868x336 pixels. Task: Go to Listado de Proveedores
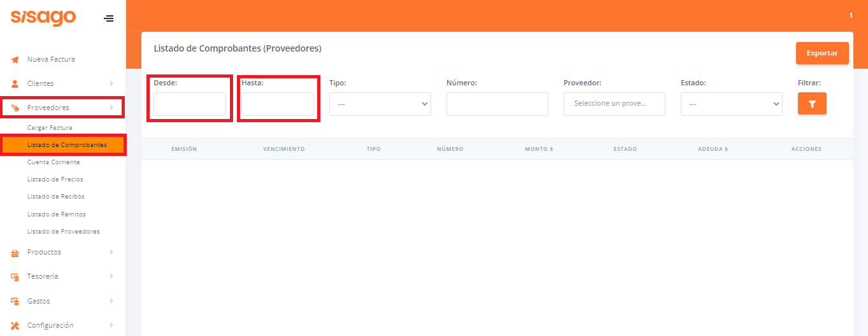point(63,232)
